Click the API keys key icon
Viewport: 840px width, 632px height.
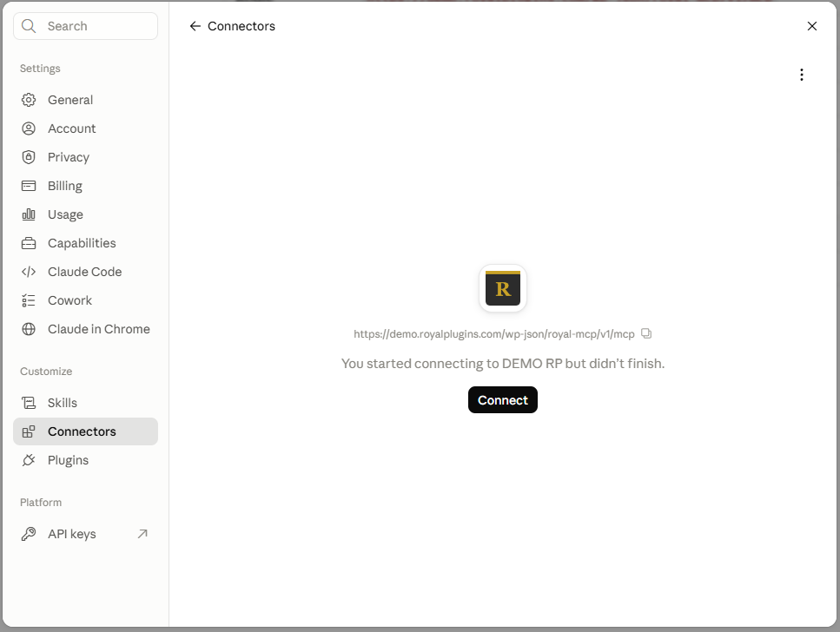(x=29, y=534)
